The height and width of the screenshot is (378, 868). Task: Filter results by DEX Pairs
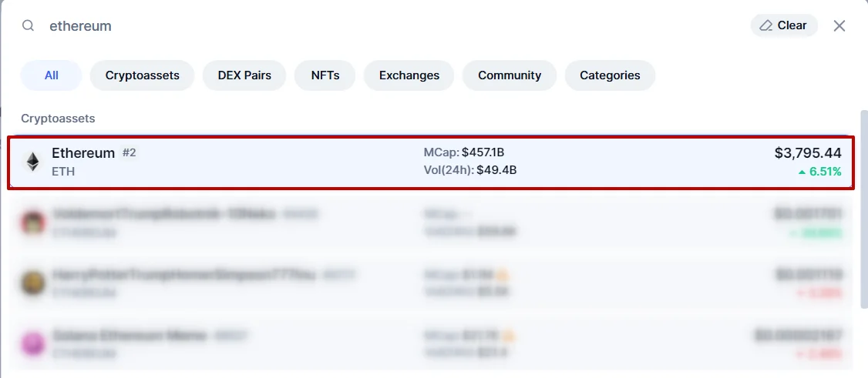tap(244, 75)
